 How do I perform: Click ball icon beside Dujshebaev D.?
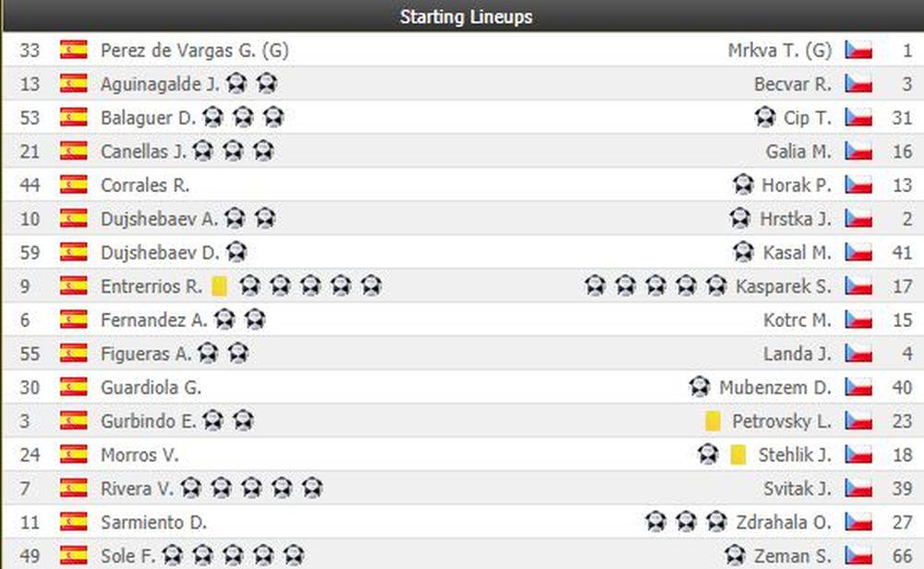click(x=237, y=252)
